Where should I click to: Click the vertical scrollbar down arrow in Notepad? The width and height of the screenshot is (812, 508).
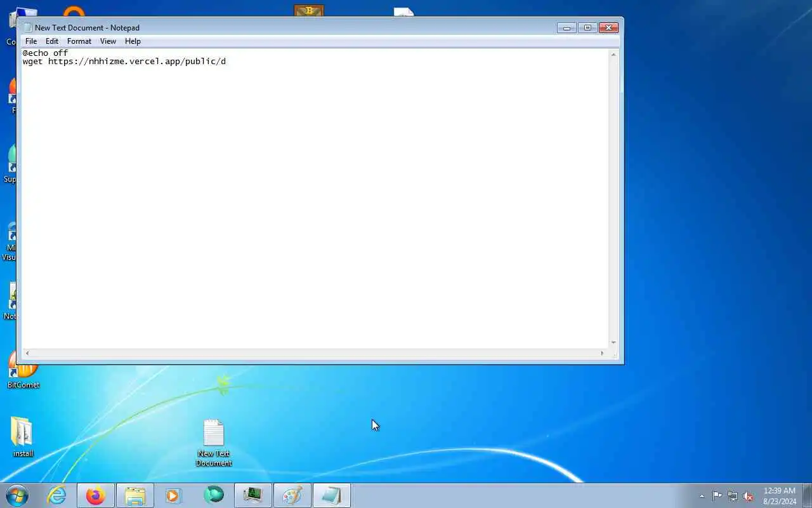point(613,342)
